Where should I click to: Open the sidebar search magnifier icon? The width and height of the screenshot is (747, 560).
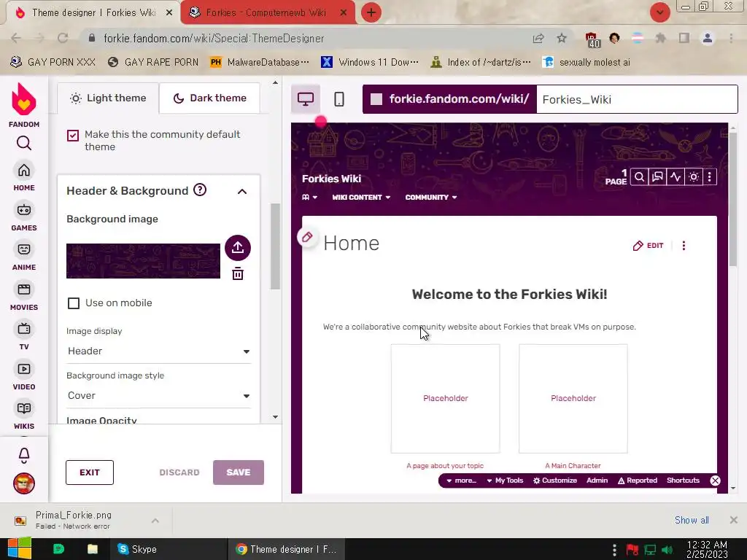point(24,143)
